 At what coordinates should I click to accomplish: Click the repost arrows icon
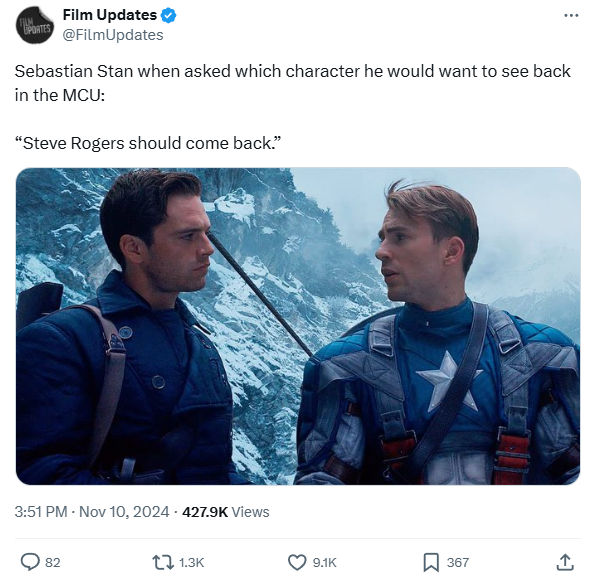(x=163, y=562)
